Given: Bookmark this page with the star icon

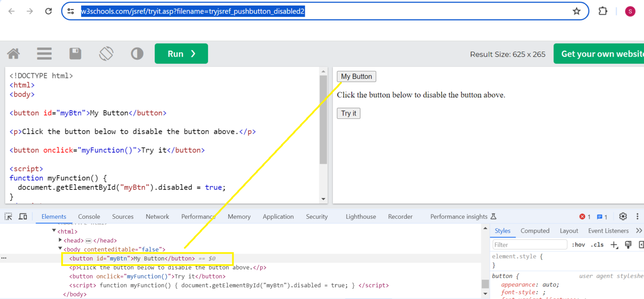Looking at the screenshot, I should tap(576, 11).
